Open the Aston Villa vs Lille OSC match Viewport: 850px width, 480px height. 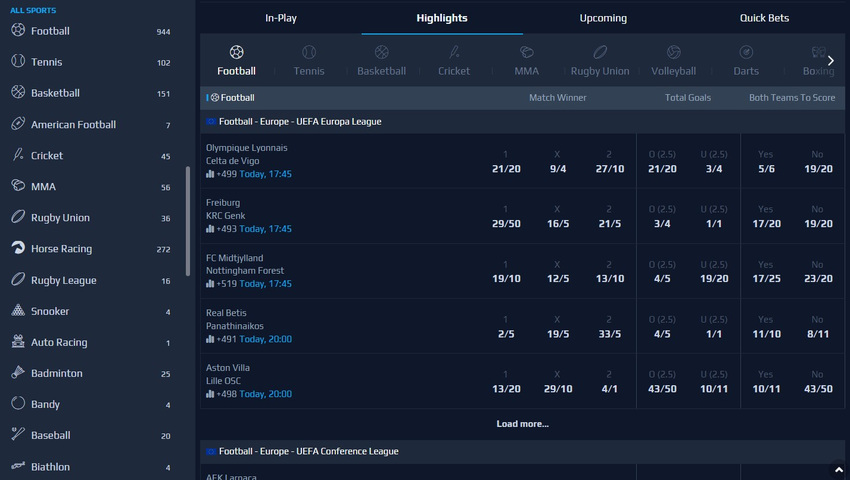[228, 374]
